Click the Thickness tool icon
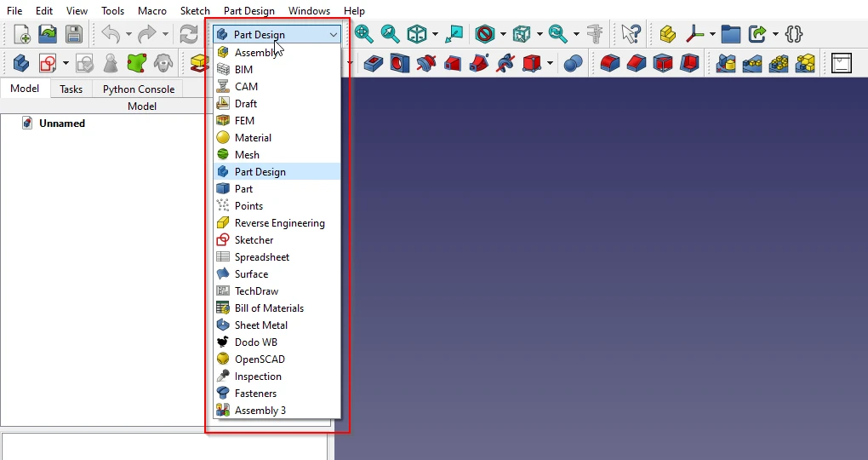Screen dimensions: 868x460 [x=689, y=63]
